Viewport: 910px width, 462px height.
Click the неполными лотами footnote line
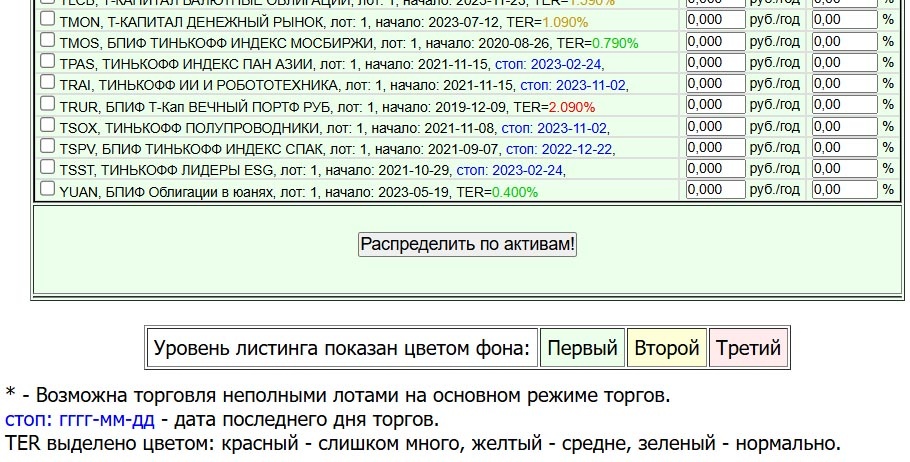coord(337,396)
